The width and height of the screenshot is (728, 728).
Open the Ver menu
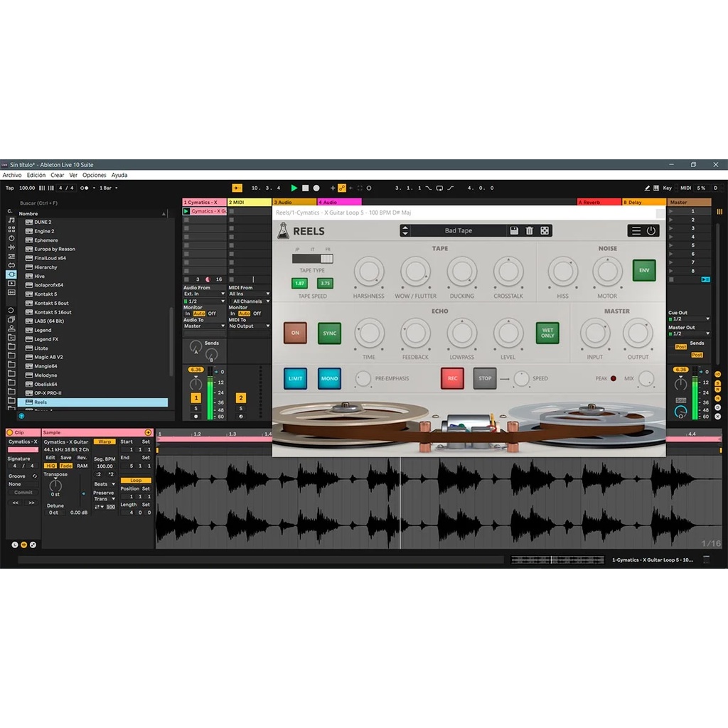(73, 175)
